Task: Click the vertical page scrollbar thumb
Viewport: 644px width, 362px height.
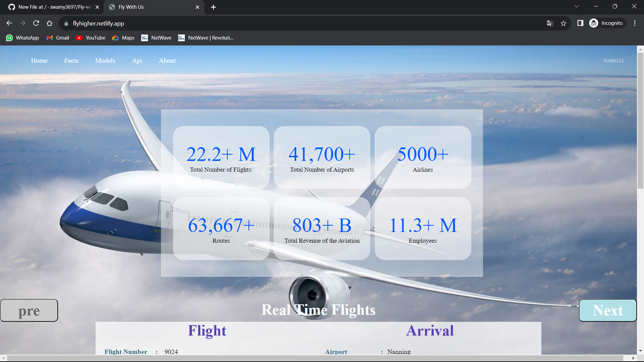Action: coord(640,121)
